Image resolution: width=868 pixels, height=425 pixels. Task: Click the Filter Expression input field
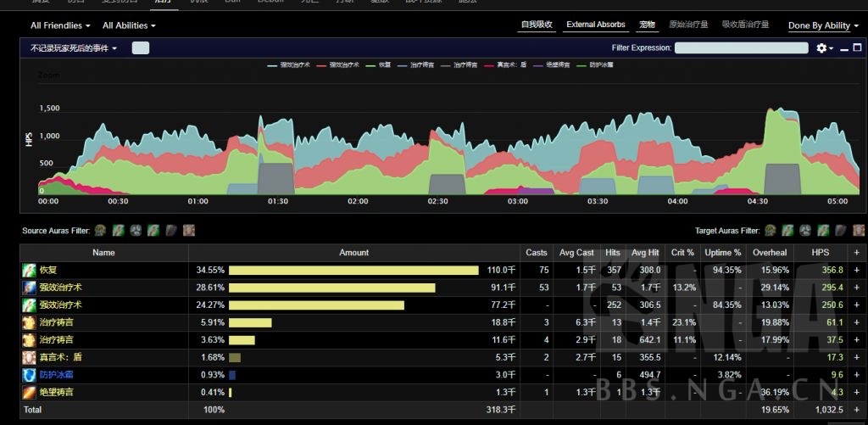click(x=741, y=48)
